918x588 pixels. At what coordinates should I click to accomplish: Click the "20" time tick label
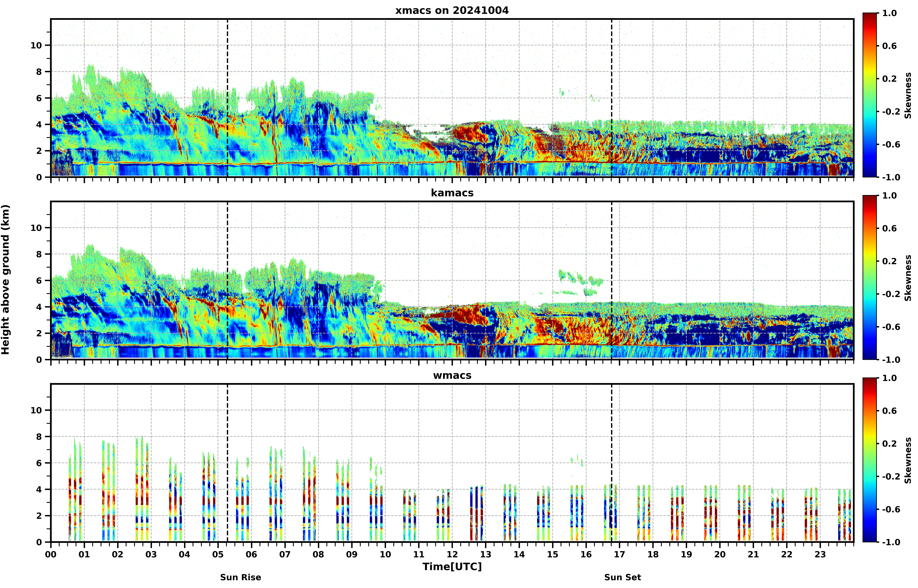point(720,554)
